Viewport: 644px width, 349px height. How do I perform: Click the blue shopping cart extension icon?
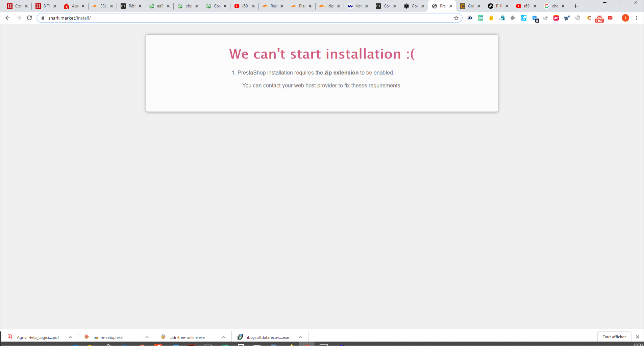click(x=567, y=18)
